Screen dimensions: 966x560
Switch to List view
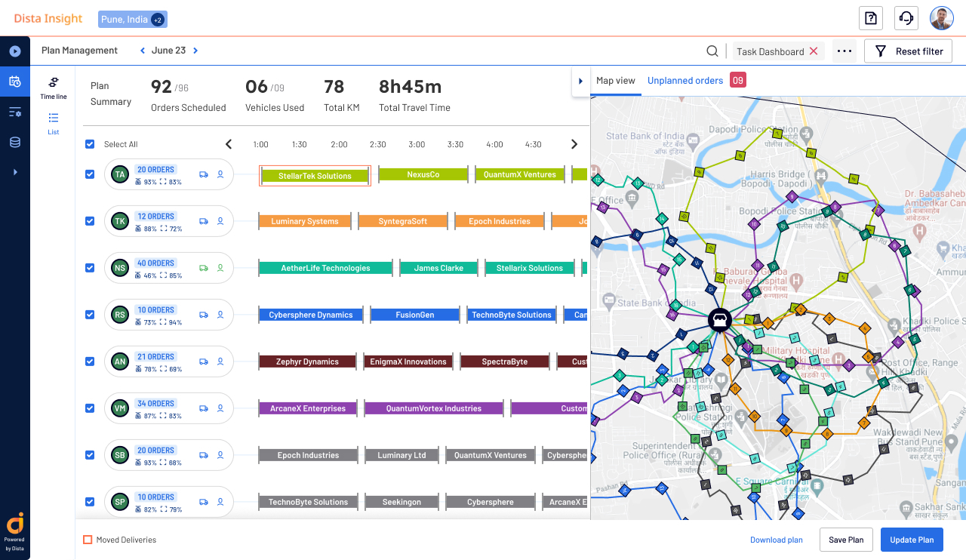pyautogui.click(x=54, y=122)
